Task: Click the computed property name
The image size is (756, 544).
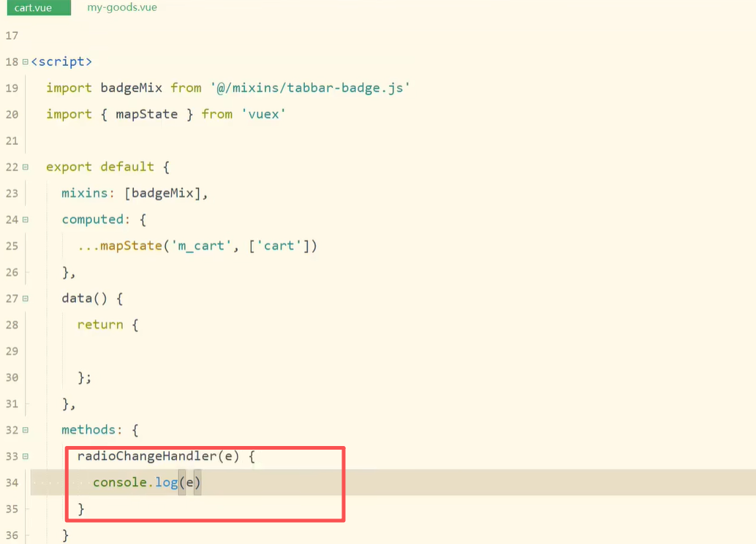Action: [x=93, y=220]
